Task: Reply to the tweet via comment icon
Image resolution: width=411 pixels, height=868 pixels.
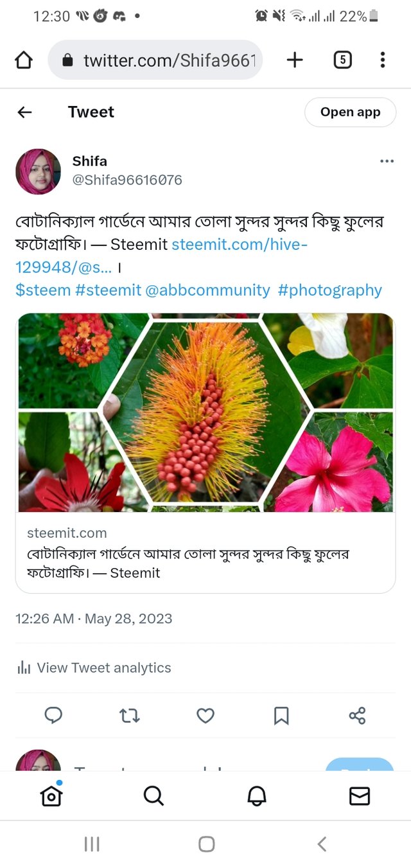Action: (x=53, y=716)
